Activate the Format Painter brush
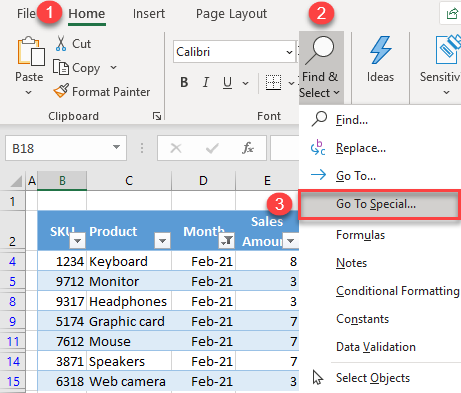The height and width of the screenshot is (393, 461). (x=61, y=91)
